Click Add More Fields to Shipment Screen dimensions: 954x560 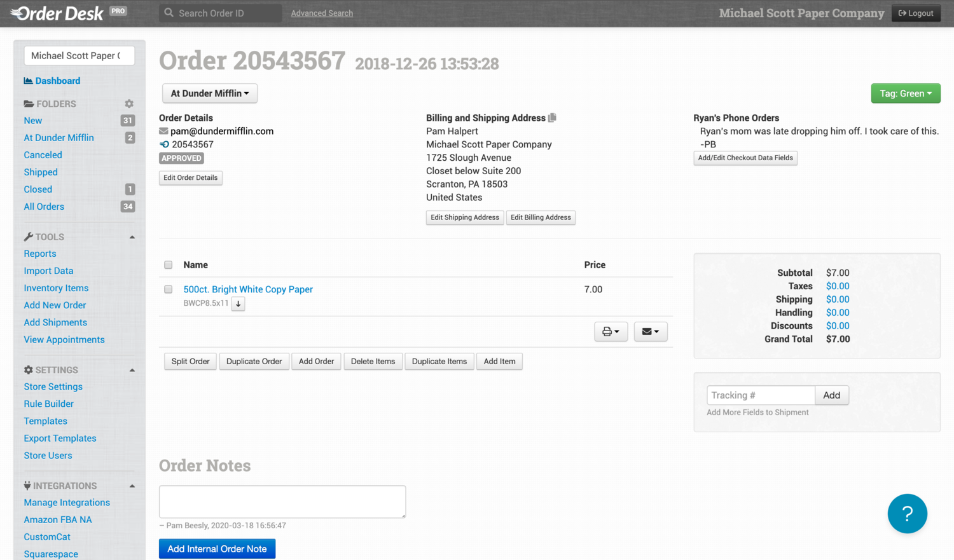click(757, 413)
